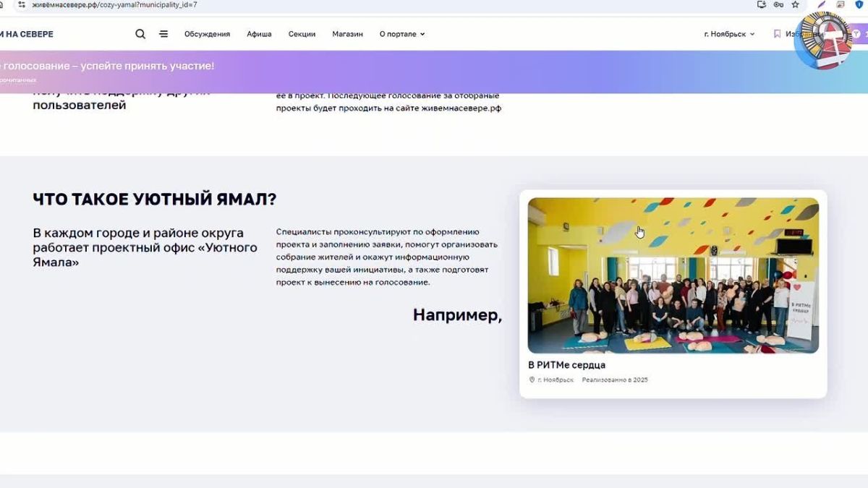Click the install app icon in address bar
This screenshot has height=488, width=868.
pyautogui.click(x=761, y=4)
